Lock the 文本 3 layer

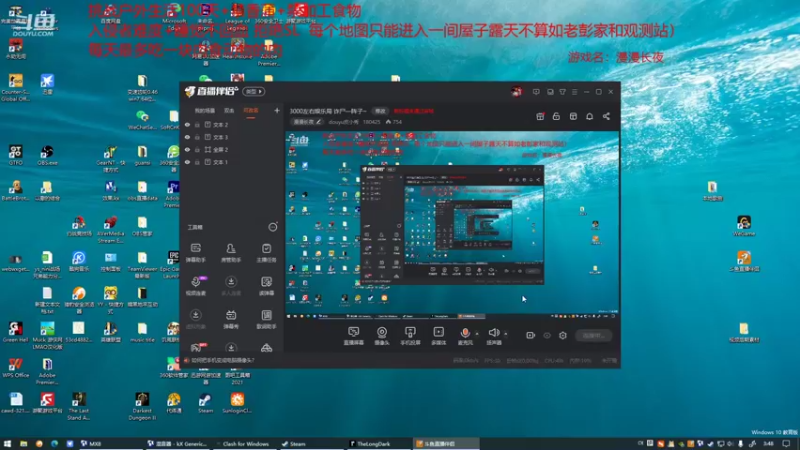pos(197,137)
